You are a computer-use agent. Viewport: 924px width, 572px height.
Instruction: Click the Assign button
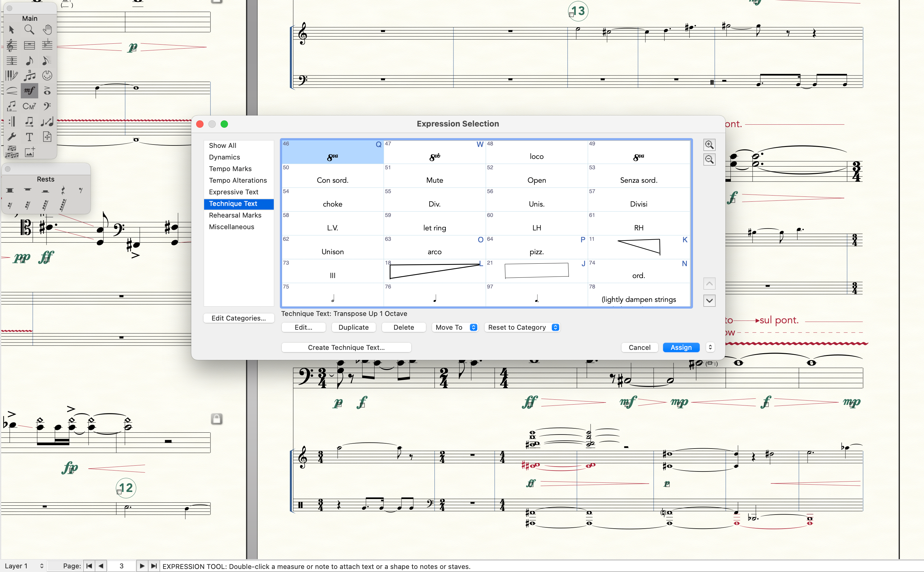tap(681, 347)
